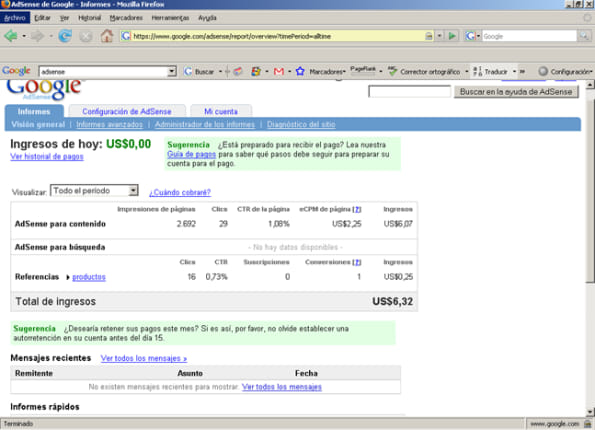This screenshot has height=430, width=595.
Task: Click the Firefox icon in the title bar
Action: click(5, 4)
